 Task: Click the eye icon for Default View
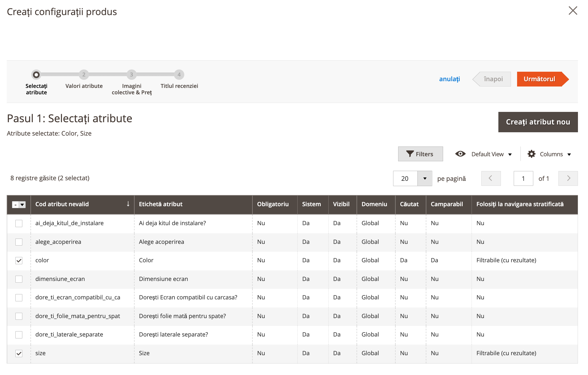[460, 154]
